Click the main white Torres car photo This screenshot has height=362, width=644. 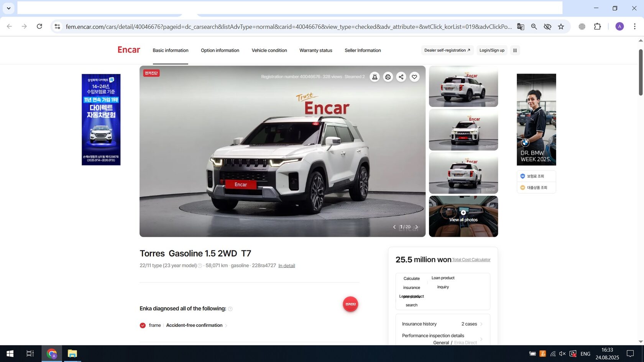point(283,151)
